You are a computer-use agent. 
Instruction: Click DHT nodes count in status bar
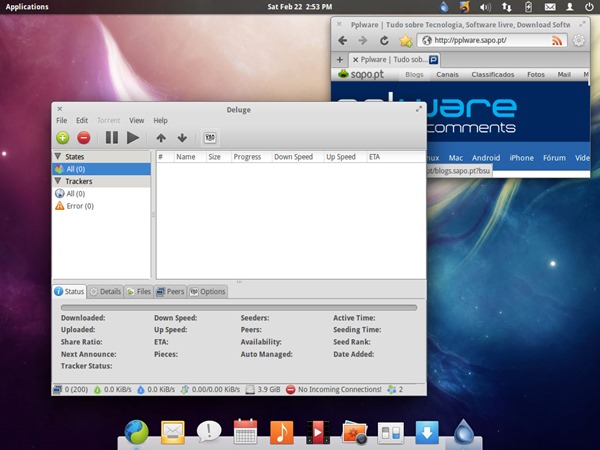tap(395, 390)
